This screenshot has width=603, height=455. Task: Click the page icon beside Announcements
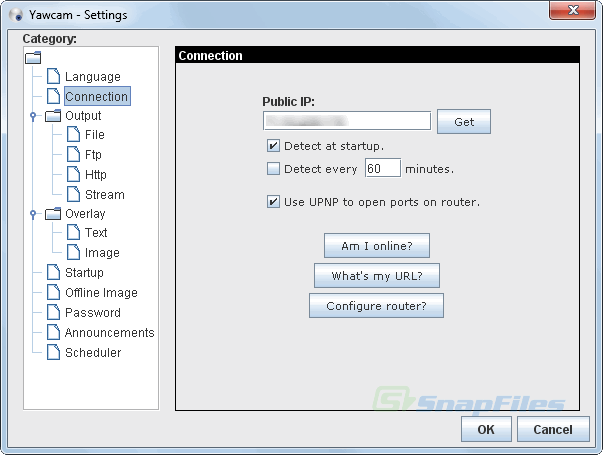(x=53, y=332)
